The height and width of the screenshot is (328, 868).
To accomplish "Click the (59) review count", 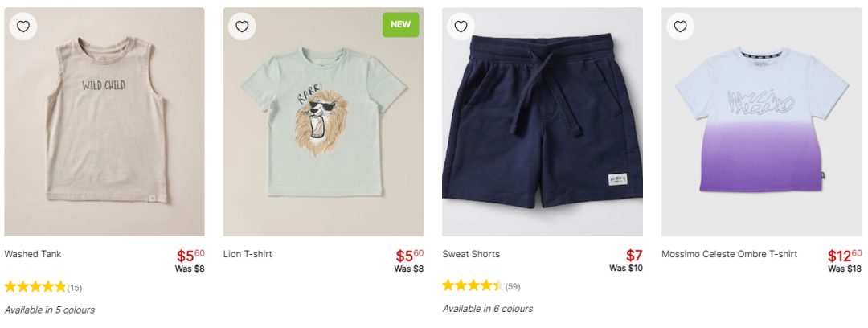I will pos(513,287).
